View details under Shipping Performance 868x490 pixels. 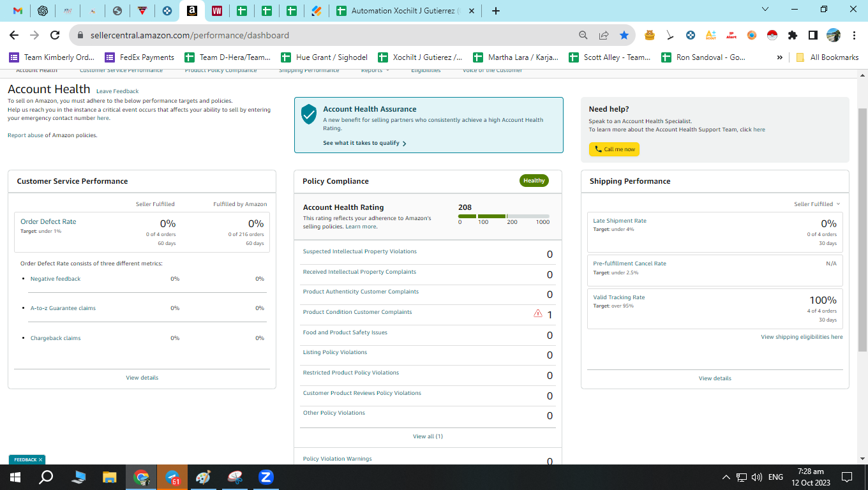(x=715, y=378)
